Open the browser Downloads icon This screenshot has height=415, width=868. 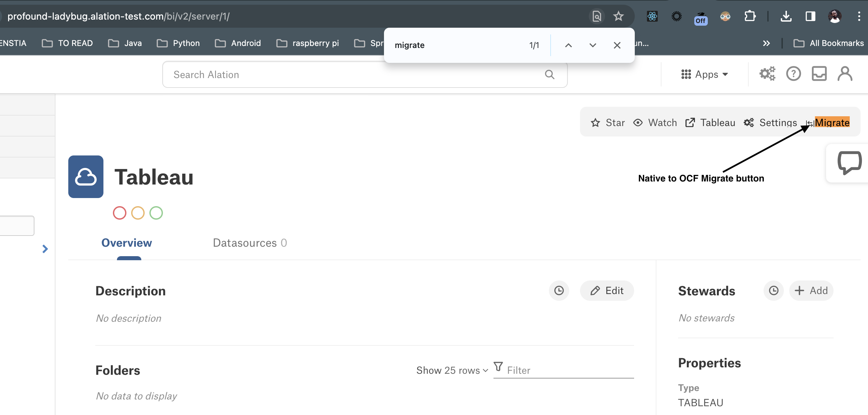coord(786,16)
